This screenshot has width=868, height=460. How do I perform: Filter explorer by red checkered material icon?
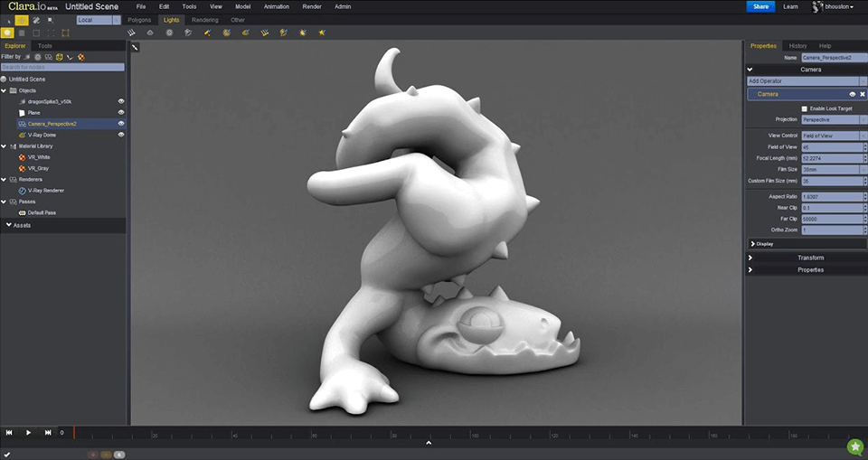(80, 56)
